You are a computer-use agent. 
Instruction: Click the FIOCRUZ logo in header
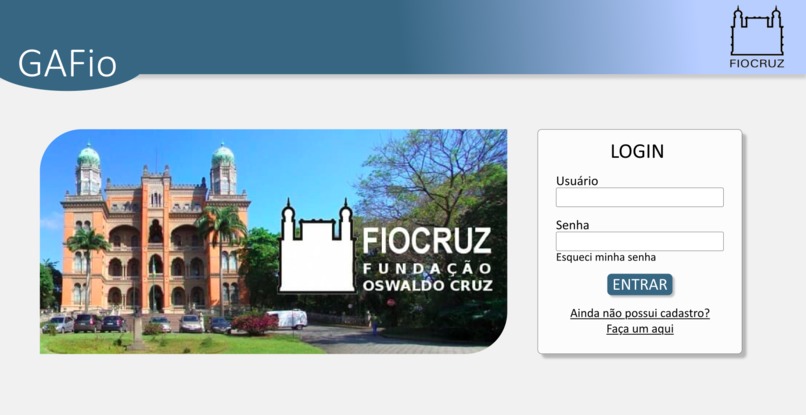[x=757, y=38]
